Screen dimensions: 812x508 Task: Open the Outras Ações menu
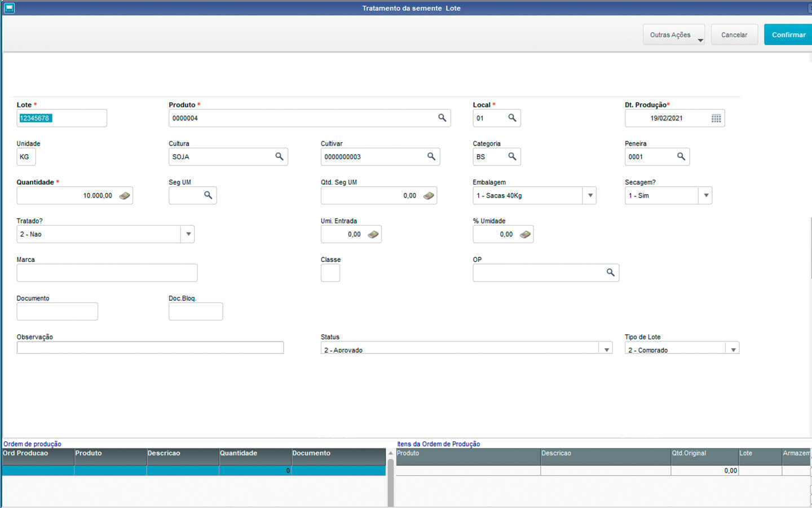[674, 35]
